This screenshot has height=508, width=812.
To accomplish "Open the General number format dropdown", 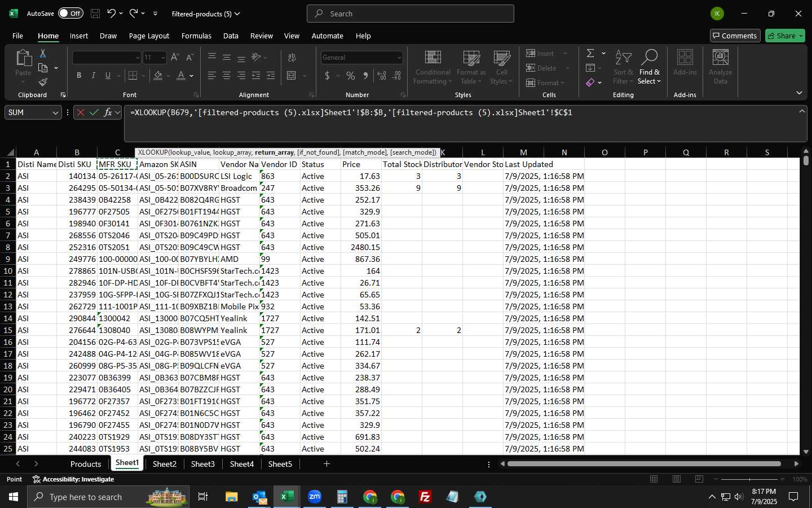I will tap(399, 58).
